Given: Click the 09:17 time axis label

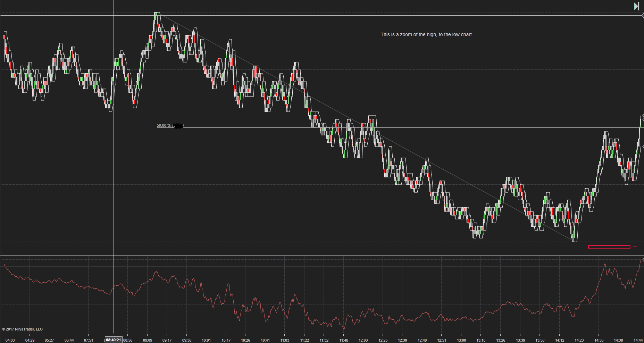Looking at the screenshot, I should 167,340.
